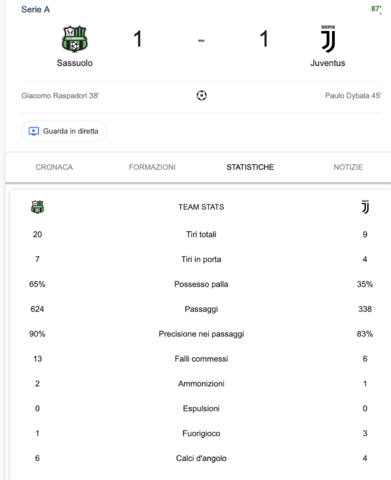Select the Statistiche tab
Image resolution: width=391 pixels, height=480 pixels.
click(x=250, y=167)
